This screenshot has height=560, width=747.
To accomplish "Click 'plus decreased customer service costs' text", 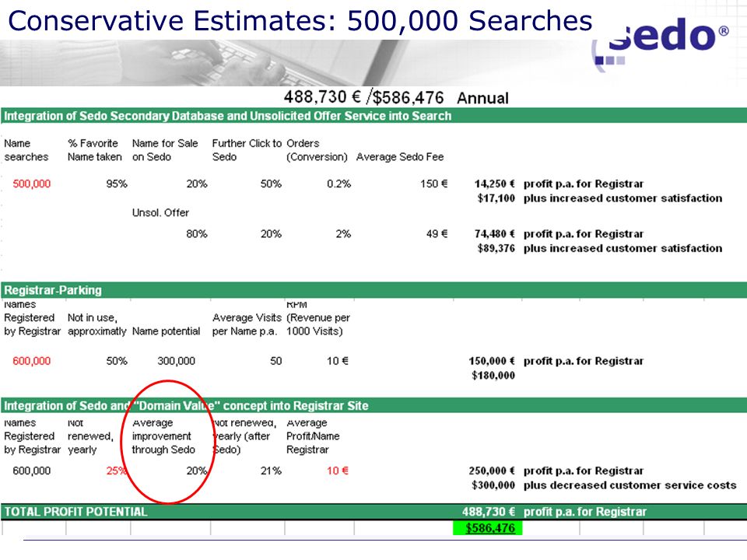I will pyautogui.click(x=630, y=485).
